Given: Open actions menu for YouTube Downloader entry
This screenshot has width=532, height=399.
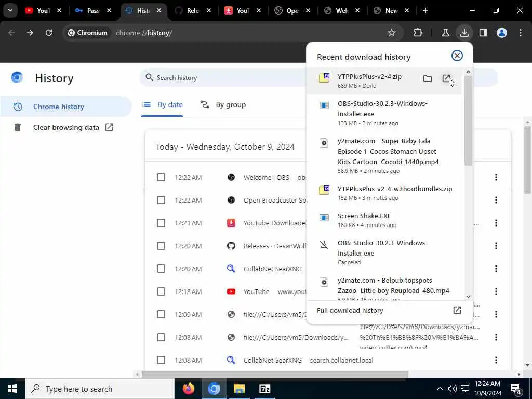Looking at the screenshot, I should (x=496, y=223).
